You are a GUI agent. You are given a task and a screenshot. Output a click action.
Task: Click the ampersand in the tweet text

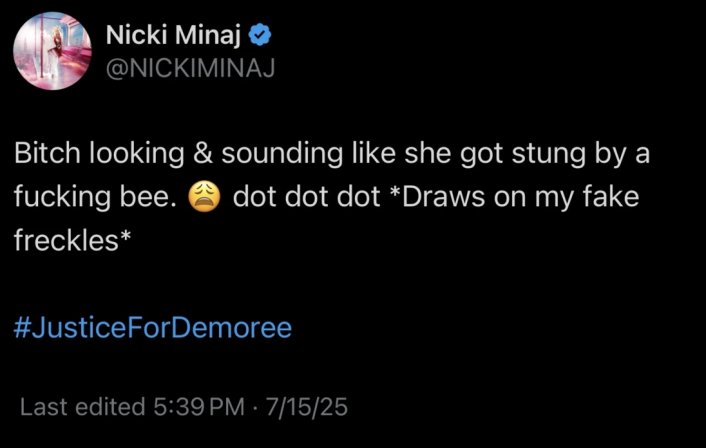(203, 154)
